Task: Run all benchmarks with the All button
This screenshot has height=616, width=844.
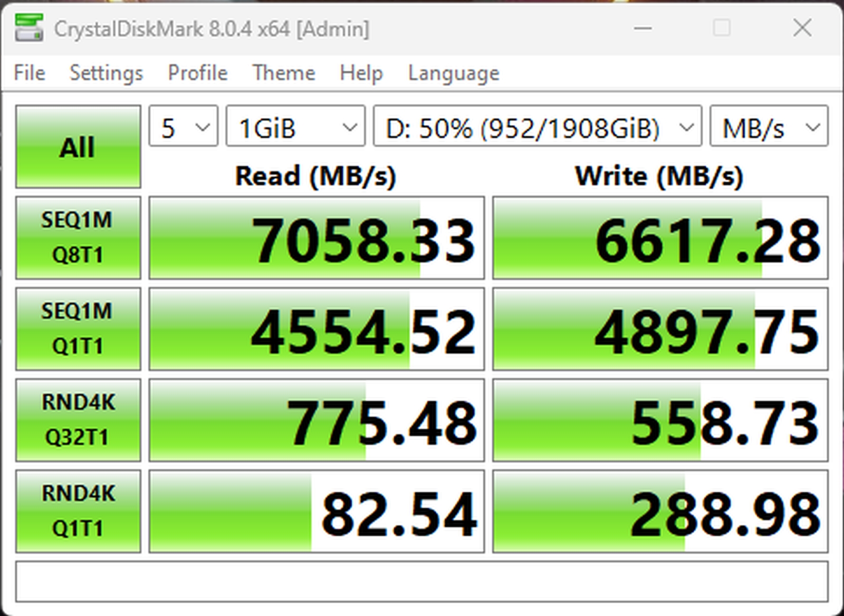Action: click(78, 147)
